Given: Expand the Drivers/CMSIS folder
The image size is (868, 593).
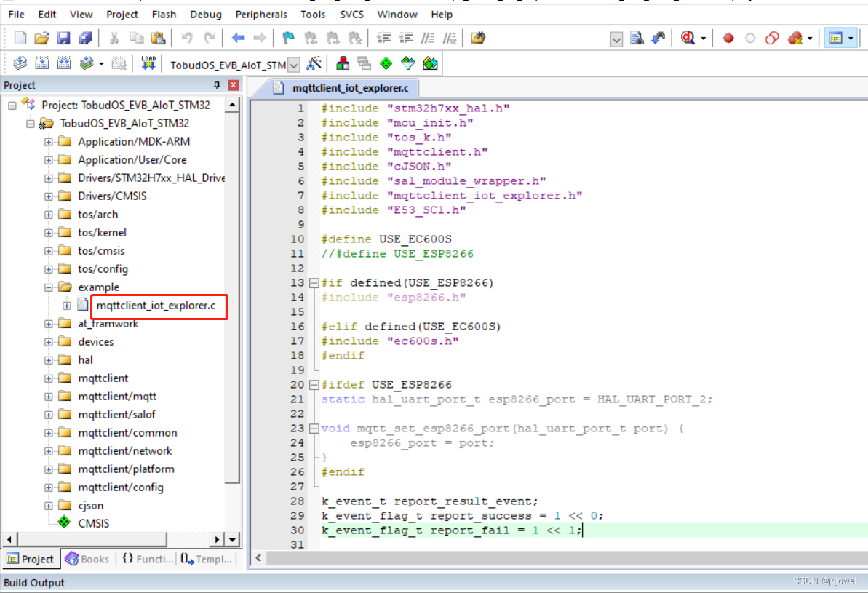Looking at the screenshot, I should tap(49, 196).
